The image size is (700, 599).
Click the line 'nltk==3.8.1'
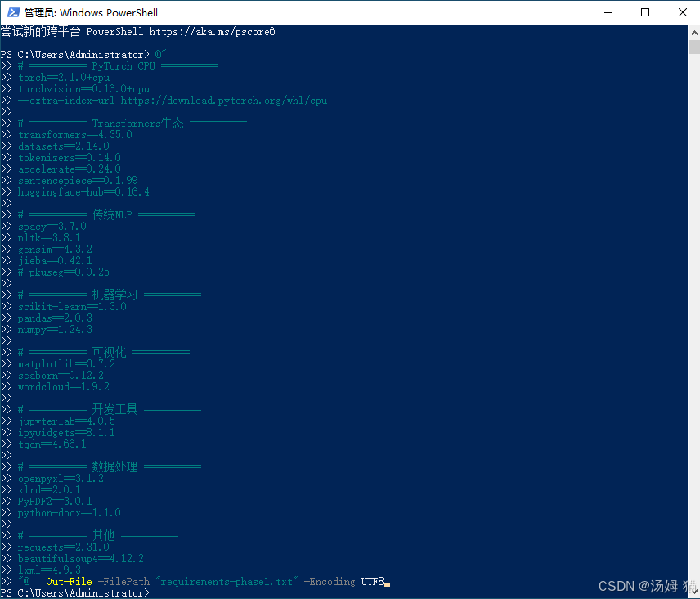click(x=49, y=237)
